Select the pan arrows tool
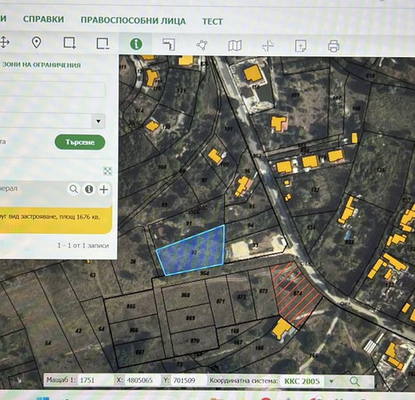This screenshot has width=415, height=400. tap(4, 42)
